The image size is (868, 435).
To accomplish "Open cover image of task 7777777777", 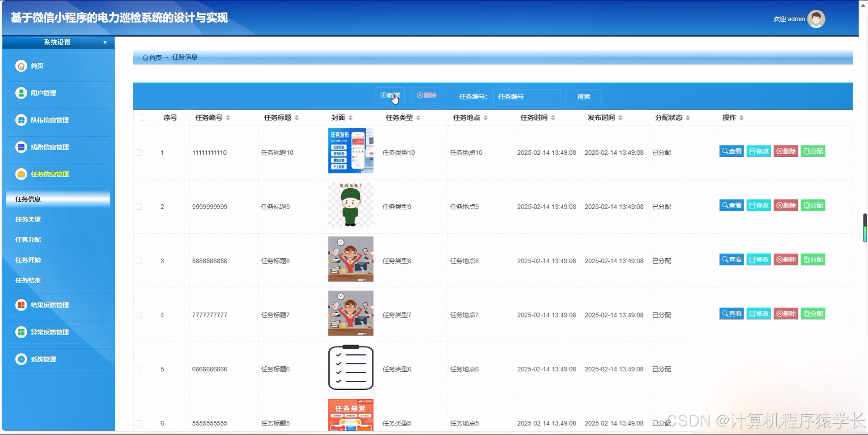I will [351, 313].
